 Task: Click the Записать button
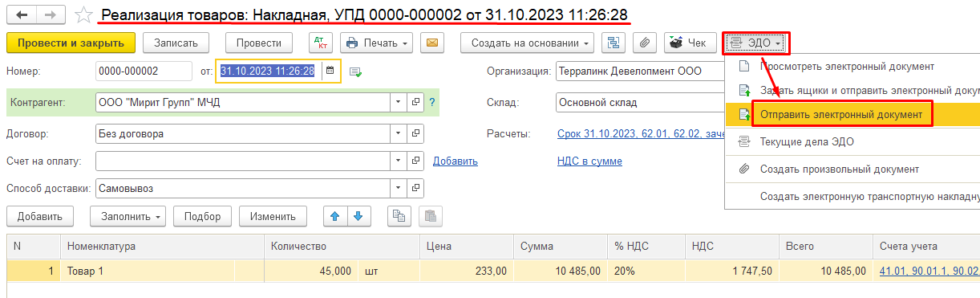coord(176,43)
